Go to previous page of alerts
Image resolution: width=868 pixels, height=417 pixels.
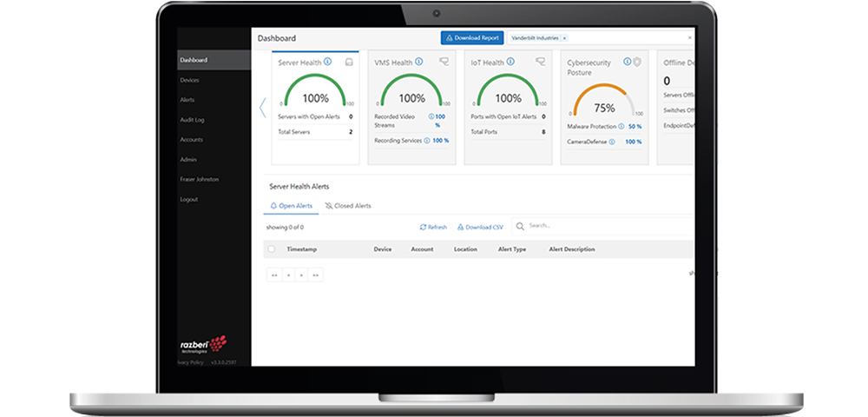coord(288,275)
